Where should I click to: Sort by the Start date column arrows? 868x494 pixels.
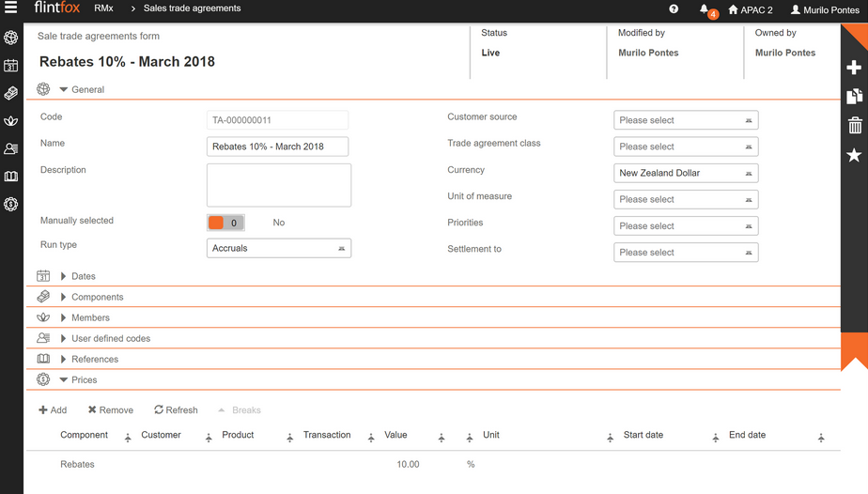click(715, 438)
